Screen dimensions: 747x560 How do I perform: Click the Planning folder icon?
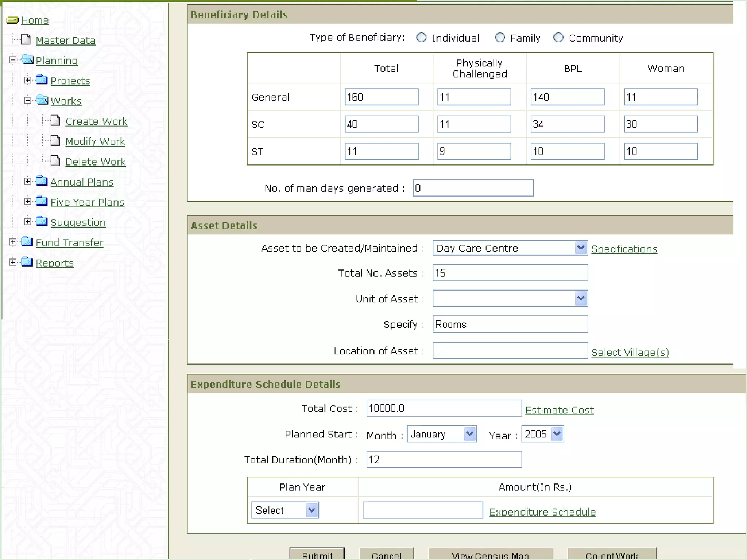[x=27, y=59]
